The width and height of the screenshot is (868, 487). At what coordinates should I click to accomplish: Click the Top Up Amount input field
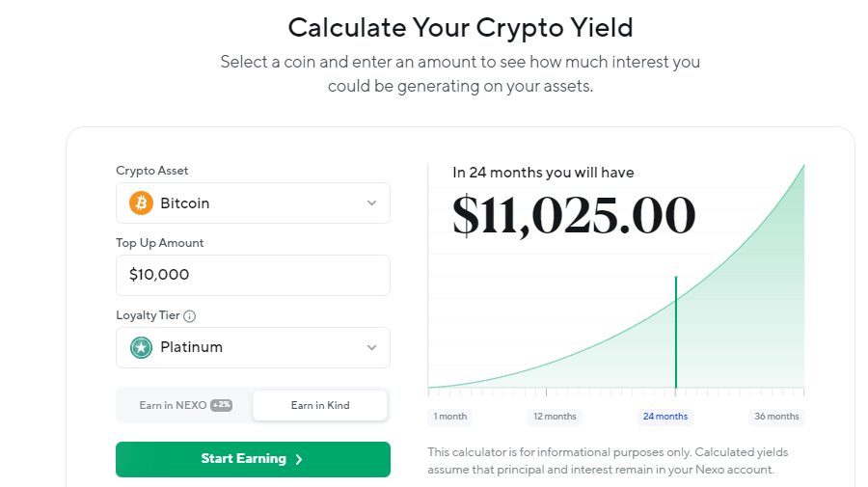253,275
